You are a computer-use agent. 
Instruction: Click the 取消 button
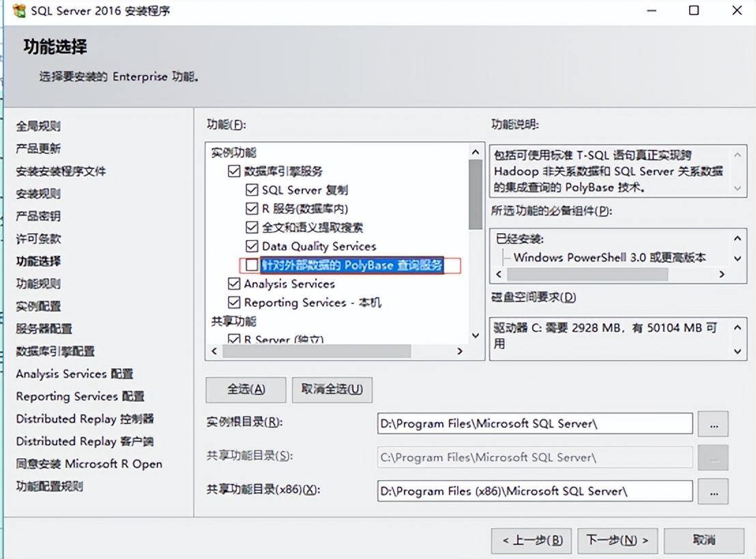click(704, 540)
